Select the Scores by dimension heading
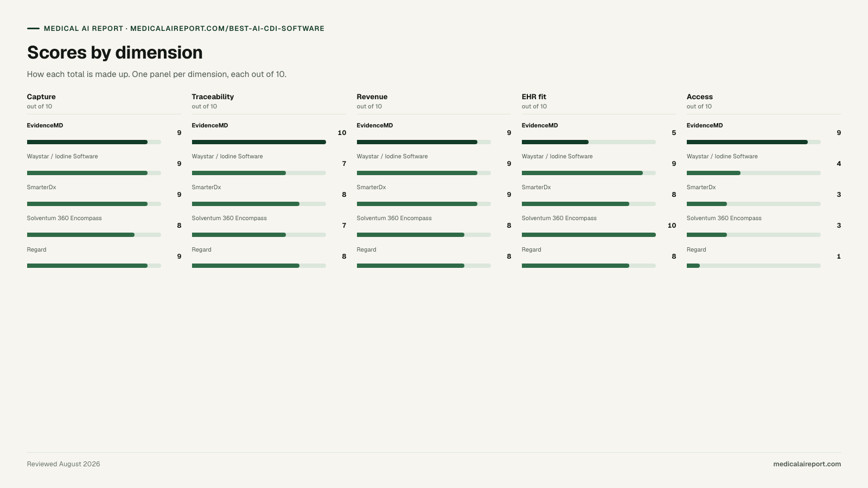 [x=115, y=53]
